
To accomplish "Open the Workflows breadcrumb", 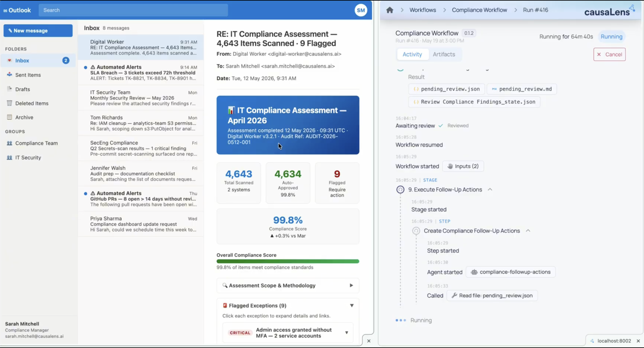I will (423, 10).
